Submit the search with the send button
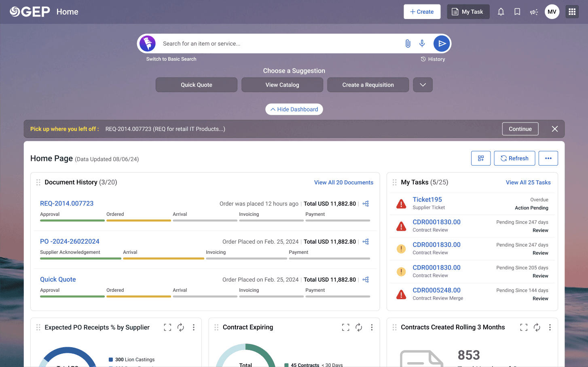This screenshot has height=367, width=588. (442, 44)
